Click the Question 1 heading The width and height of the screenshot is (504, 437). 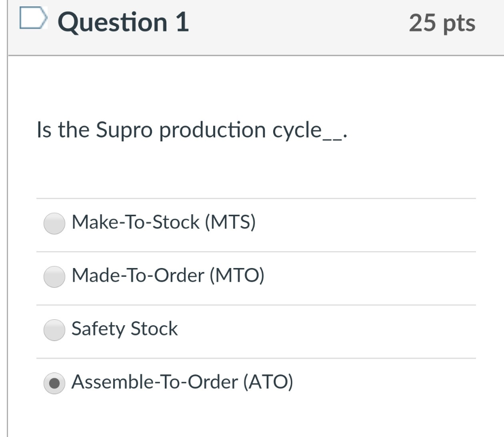pyautogui.click(x=124, y=22)
